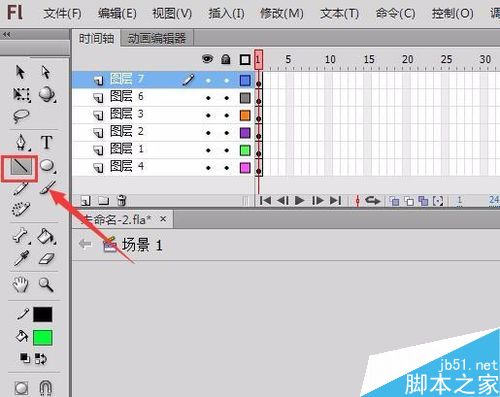Toggle lock dot of 图层 3
The width and height of the screenshot is (500, 397).
227,115
